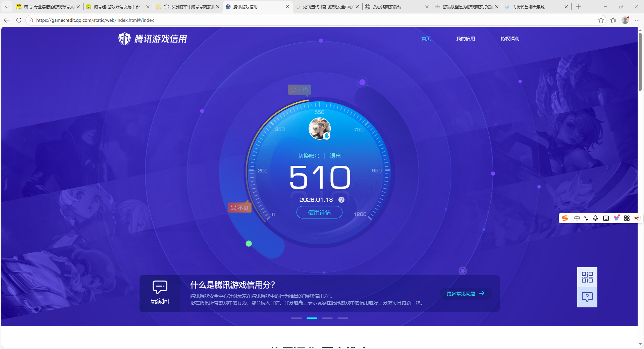Screen dimensions: 644x349
Task: Switch to the 我的信用 menu item
Action: click(x=466, y=39)
